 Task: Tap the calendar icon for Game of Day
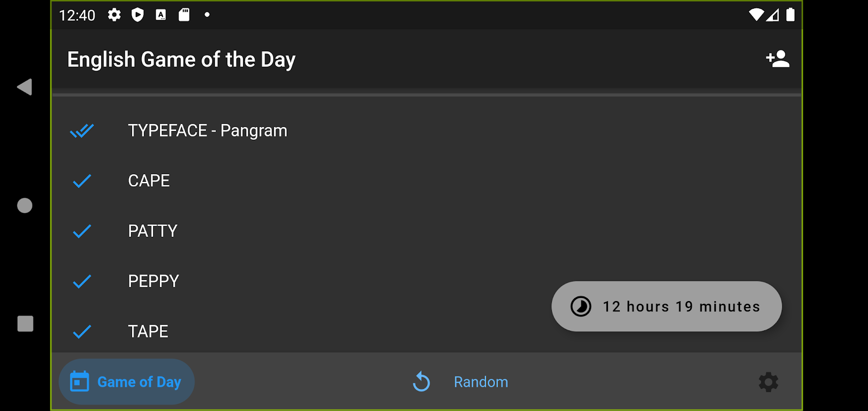point(80,382)
